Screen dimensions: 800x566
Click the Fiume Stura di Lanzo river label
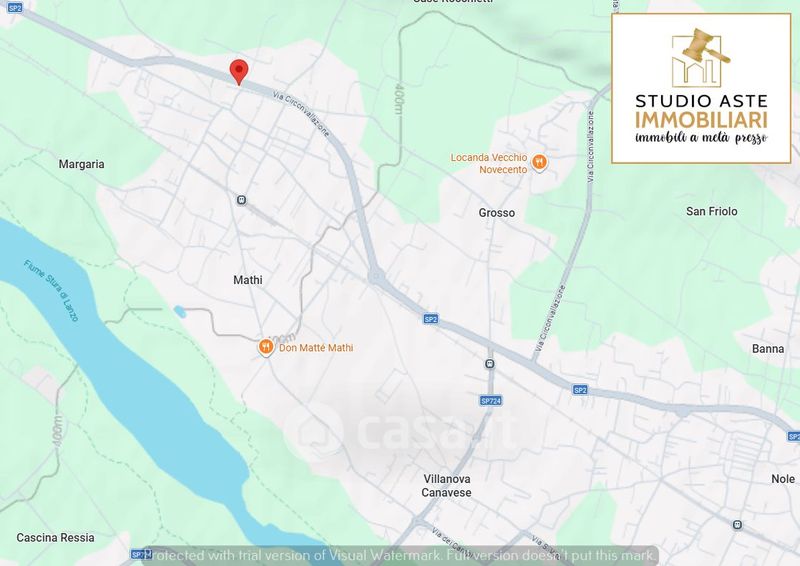(x=51, y=290)
